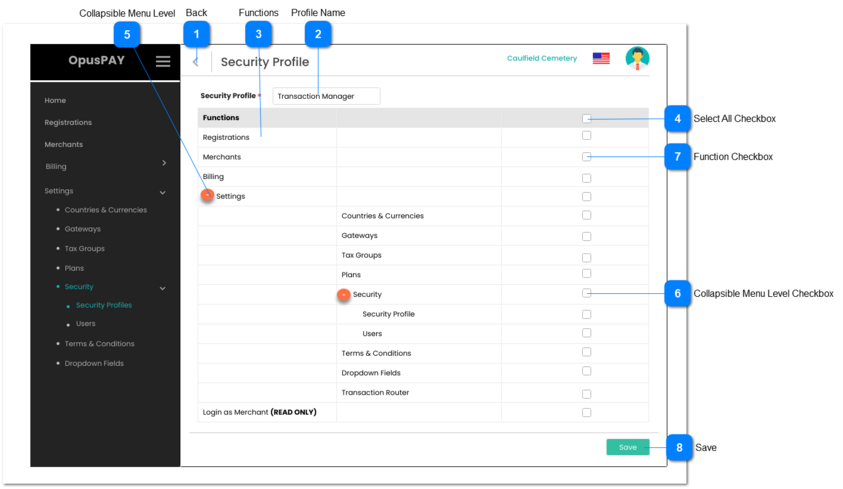Collapse the Settings row orange icon
Image resolution: width=843 pixels, height=489 pixels.
(x=208, y=196)
